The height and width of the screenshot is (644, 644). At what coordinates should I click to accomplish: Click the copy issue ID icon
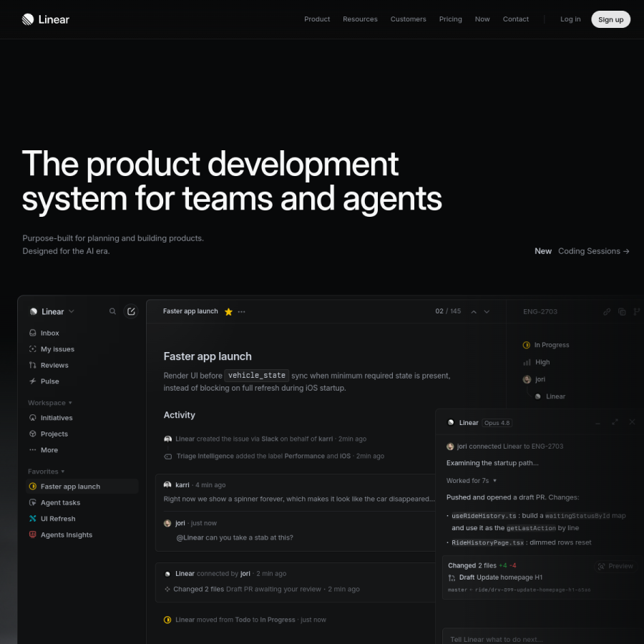pyautogui.click(x=622, y=312)
